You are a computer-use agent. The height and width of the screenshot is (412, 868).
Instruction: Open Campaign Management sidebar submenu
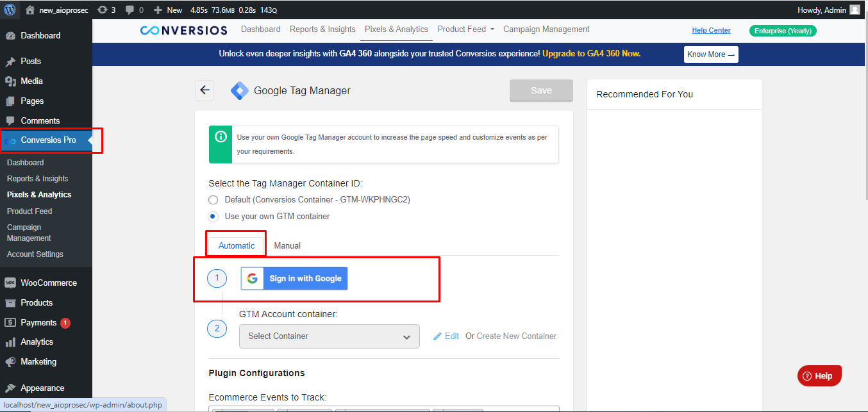click(x=29, y=233)
